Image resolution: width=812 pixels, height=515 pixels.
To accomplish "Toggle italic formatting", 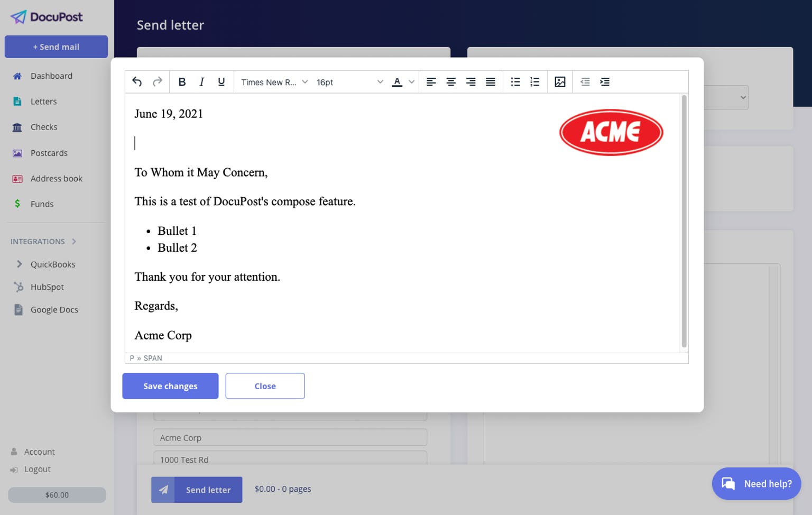I will click(x=201, y=82).
